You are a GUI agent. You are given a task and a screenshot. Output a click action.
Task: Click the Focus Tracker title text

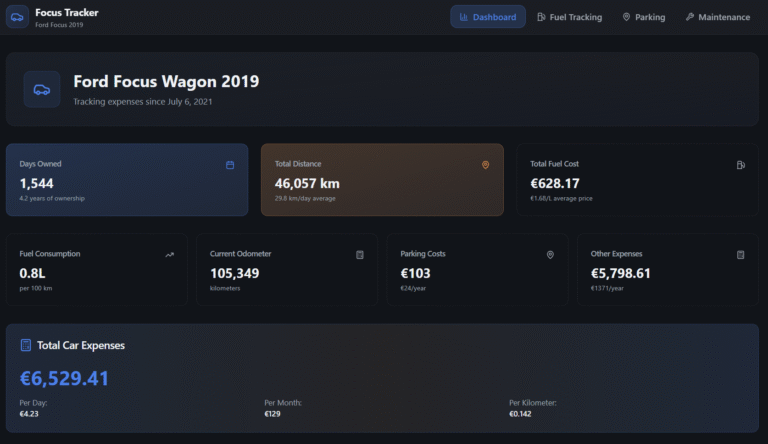67,12
